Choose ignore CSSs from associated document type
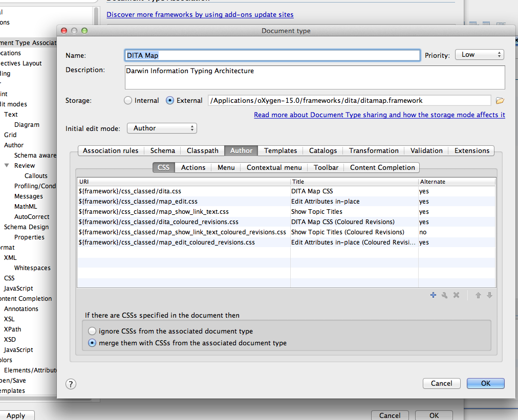518x420 pixels. point(92,331)
